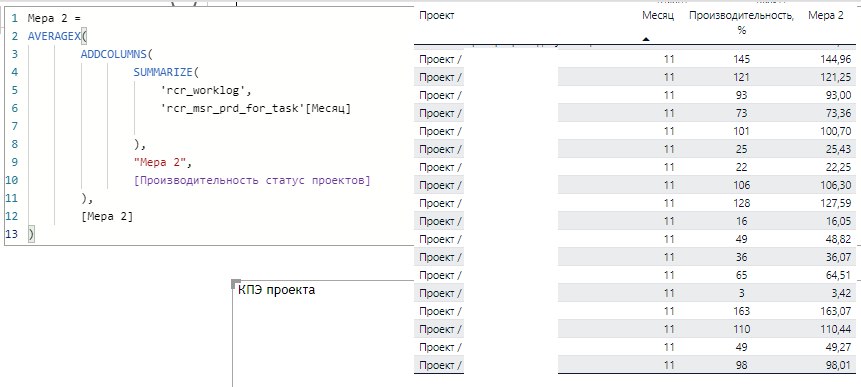Click line number 13 in editor gutter

click(12, 234)
